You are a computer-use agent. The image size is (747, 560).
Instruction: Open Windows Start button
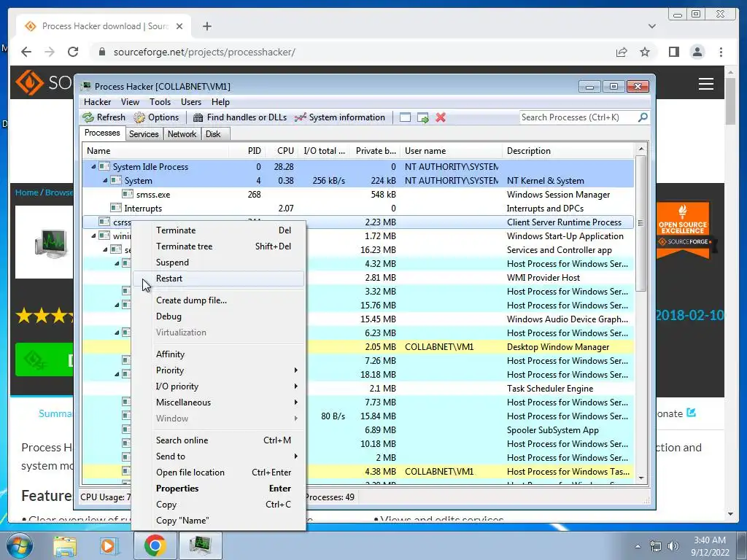click(x=18, y=545)
